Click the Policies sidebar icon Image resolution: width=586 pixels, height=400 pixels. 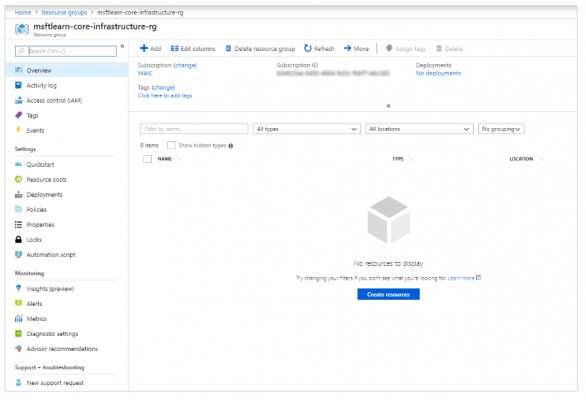[18, 209]
